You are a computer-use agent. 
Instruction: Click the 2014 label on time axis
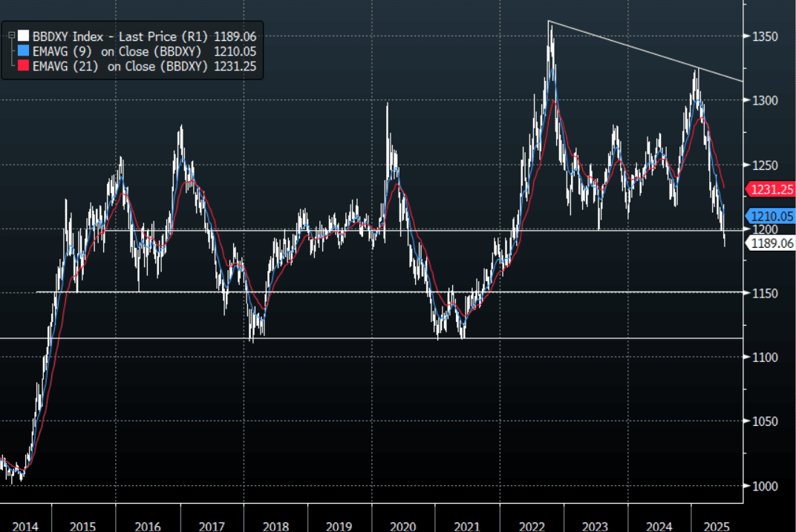tap(19, 526)
